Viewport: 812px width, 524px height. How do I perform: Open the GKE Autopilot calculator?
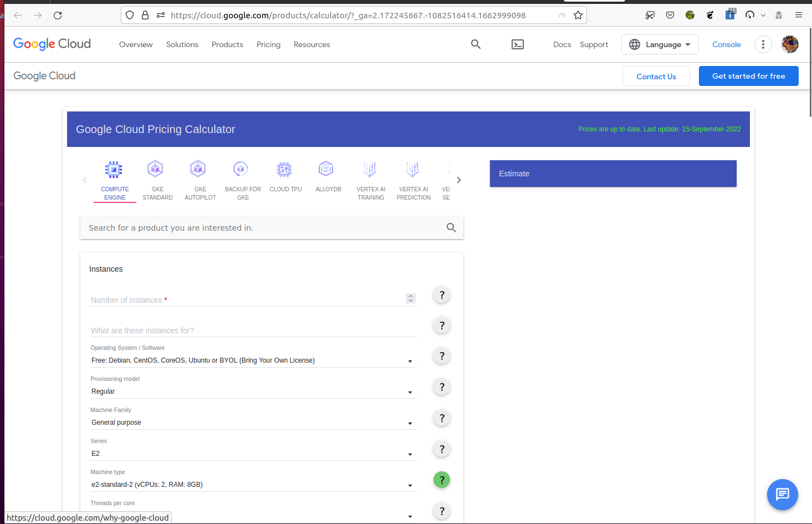coord(198,169)
